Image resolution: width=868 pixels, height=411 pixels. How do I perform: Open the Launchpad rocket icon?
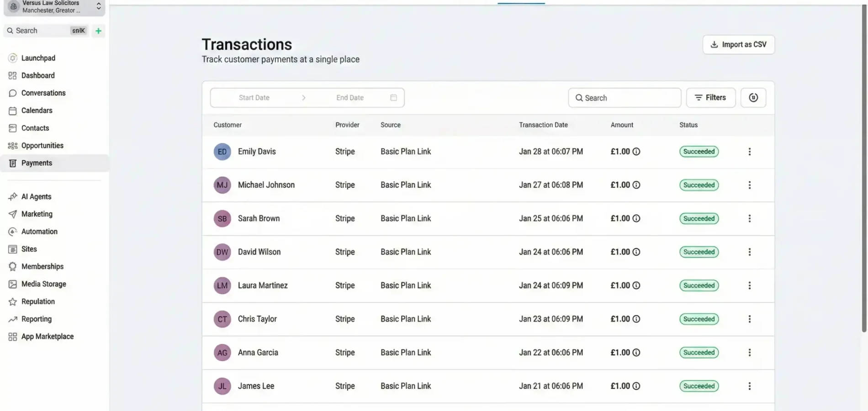12,58
